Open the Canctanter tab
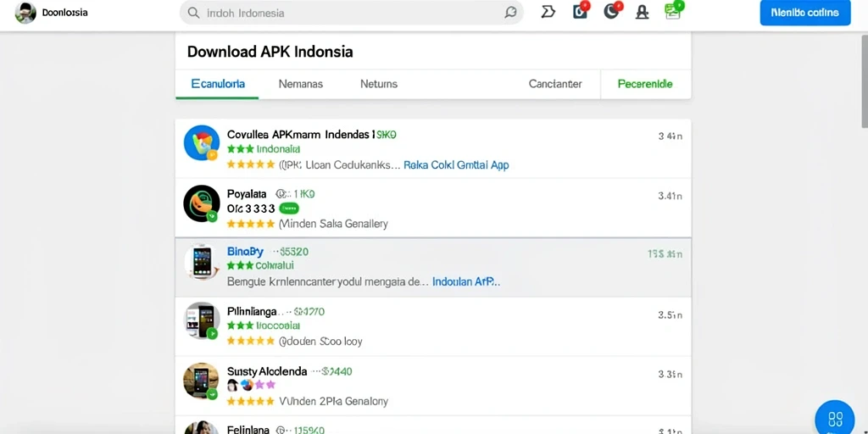 (x=555, y=84)
